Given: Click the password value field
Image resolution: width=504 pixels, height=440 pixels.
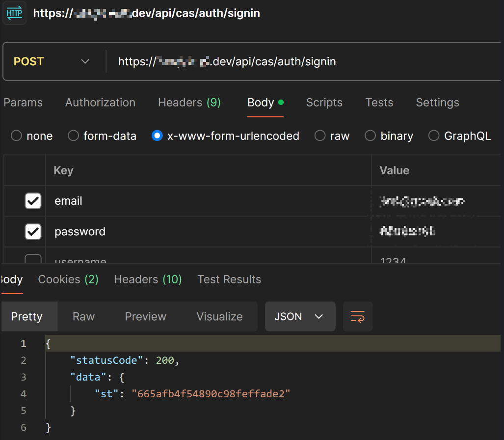Looking at the screenshot, I should click(x=436, y=232).
